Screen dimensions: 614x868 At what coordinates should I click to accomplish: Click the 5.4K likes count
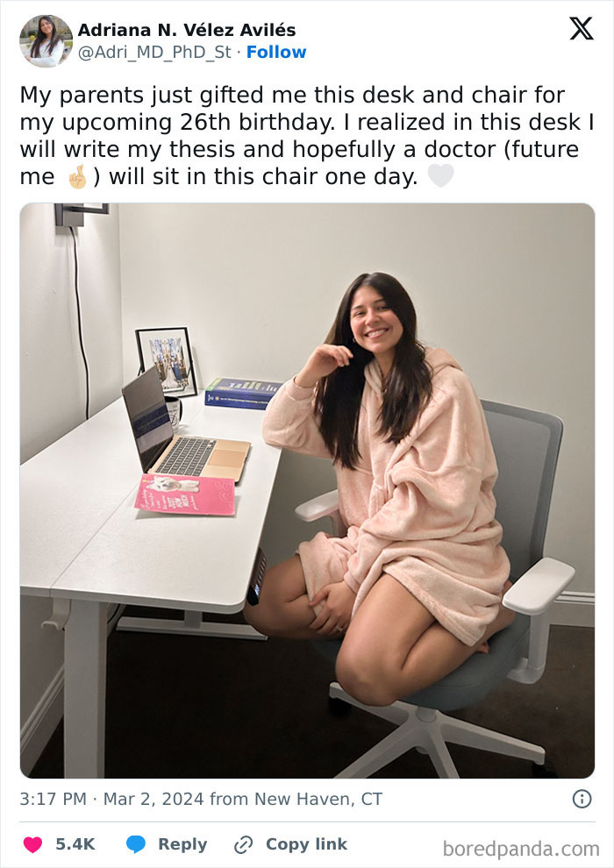tap(75, 844)
